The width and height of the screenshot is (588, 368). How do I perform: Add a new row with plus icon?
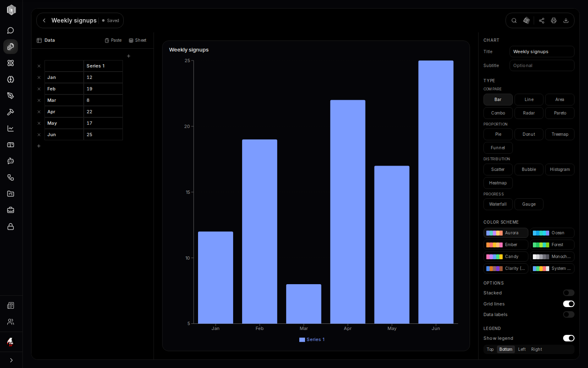click(x=39, y=146)
